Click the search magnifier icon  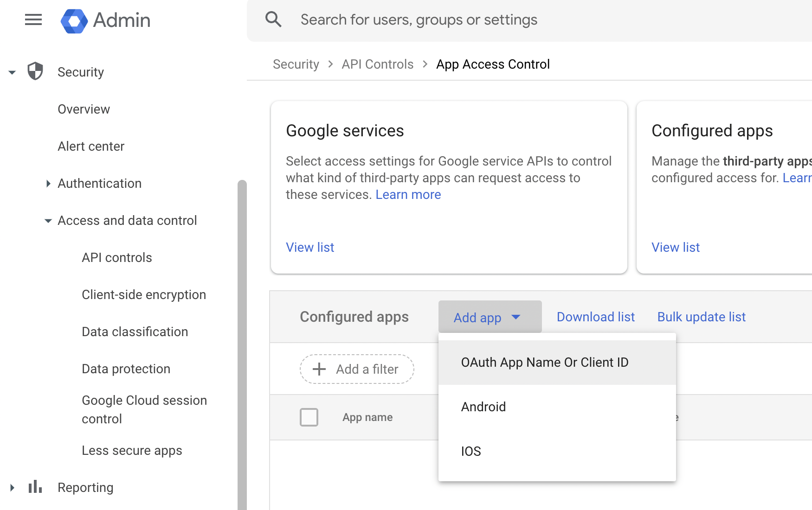(273, 19)
